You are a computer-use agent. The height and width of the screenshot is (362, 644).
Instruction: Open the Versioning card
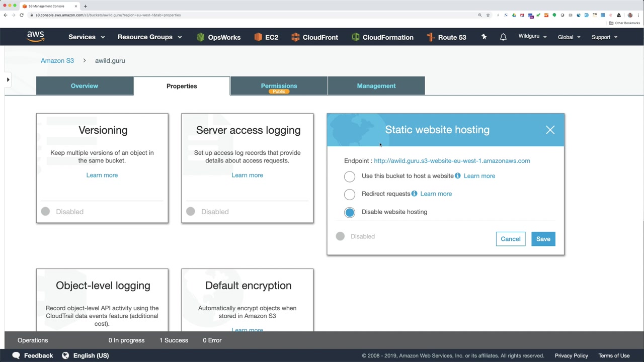(x=102, y=168)
